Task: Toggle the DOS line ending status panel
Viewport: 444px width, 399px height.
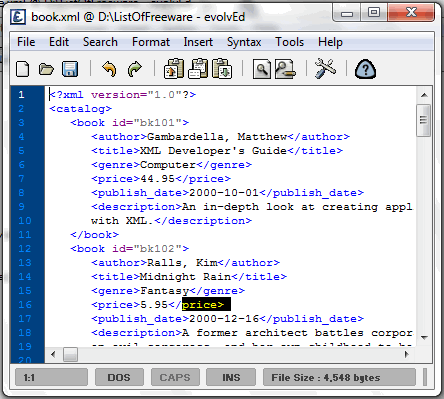Action: (119, 377)
